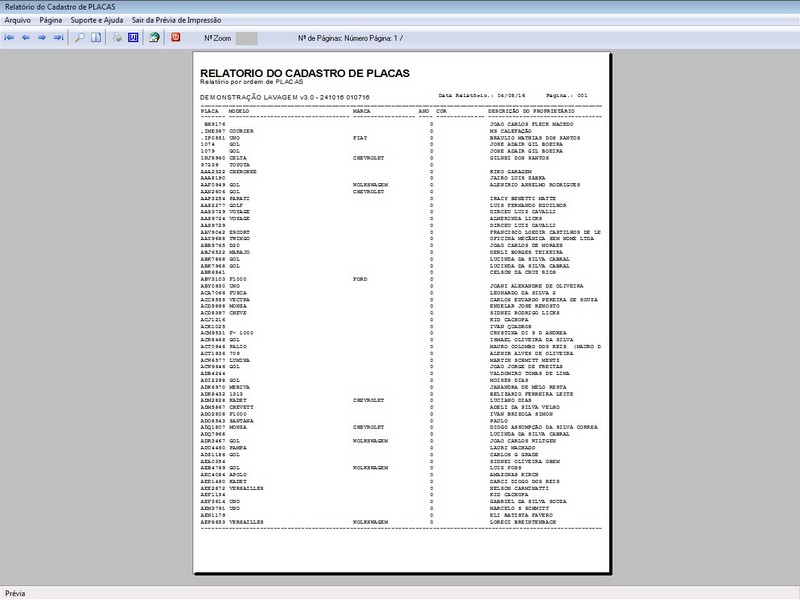
Task: Click owner OFICINA MECÂNICA SEM NOME LTDA
Action: (x=542, y=238)
